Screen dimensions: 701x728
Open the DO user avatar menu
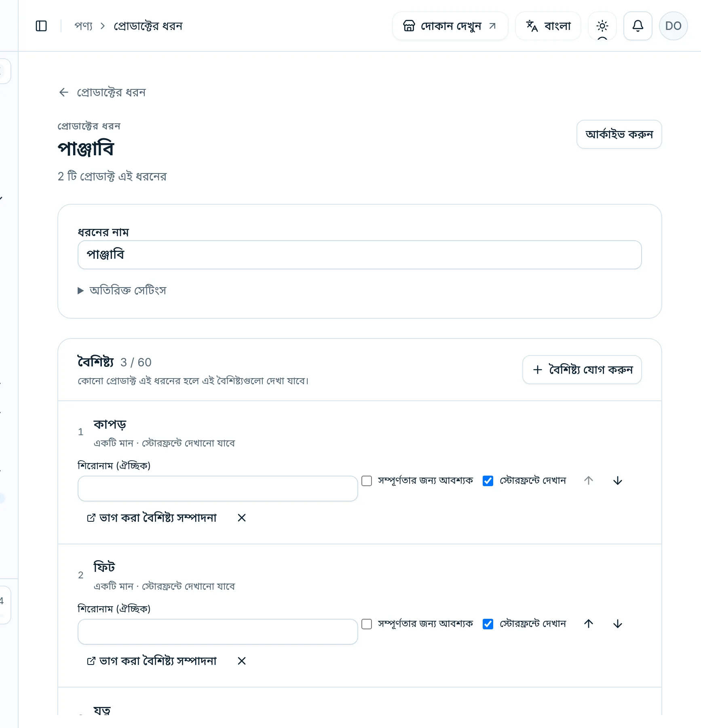pyautogui.click(x=674, y=26)
